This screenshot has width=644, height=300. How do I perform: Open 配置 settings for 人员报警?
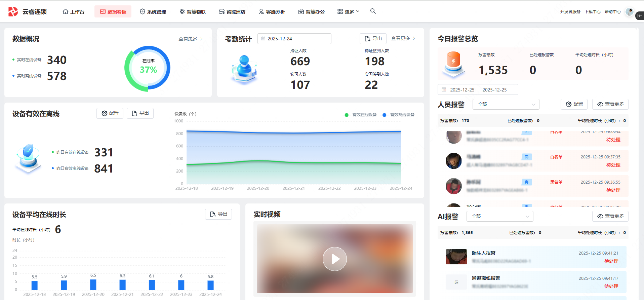coord(574,104)
